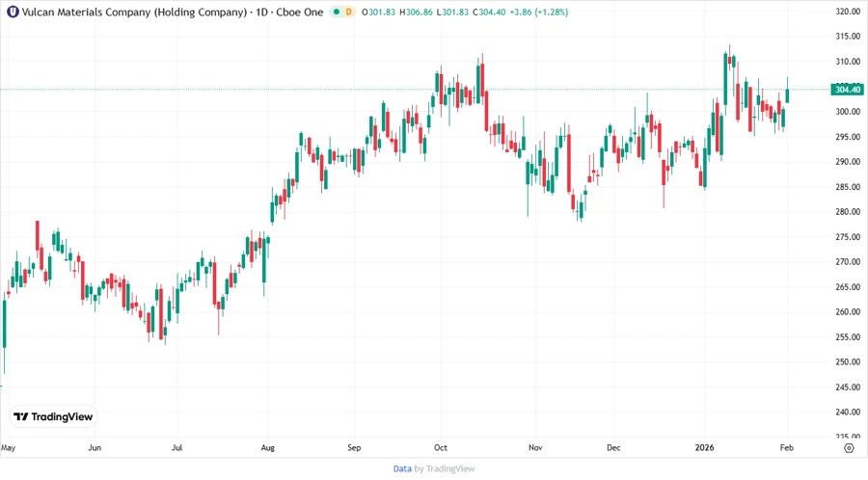
Task: Click the 'by TradingView' attribution text
Action: click(445, 468)
